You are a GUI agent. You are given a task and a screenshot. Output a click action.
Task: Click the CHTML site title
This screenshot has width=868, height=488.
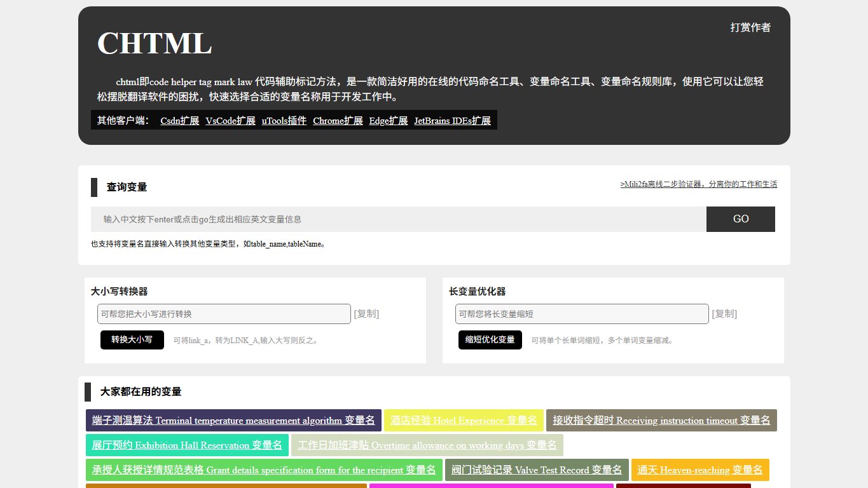coord(155,44)
